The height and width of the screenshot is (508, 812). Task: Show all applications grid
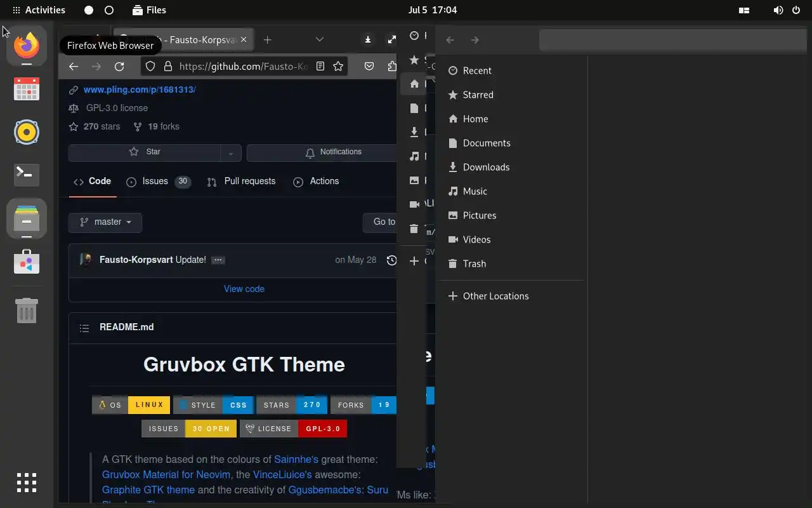click(27, 483)
